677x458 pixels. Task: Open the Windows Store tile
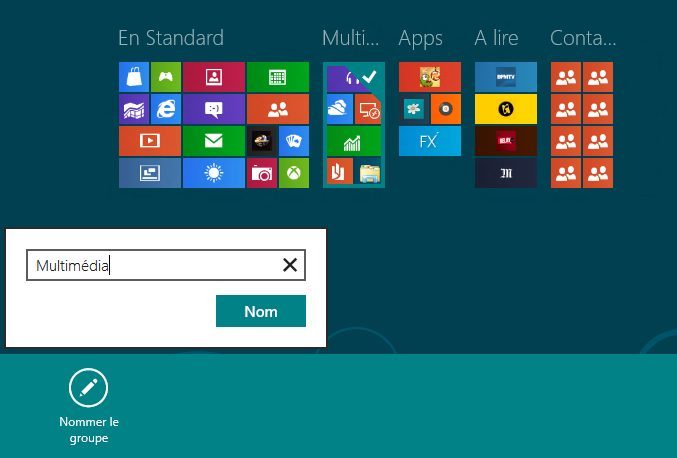[133, 76]
